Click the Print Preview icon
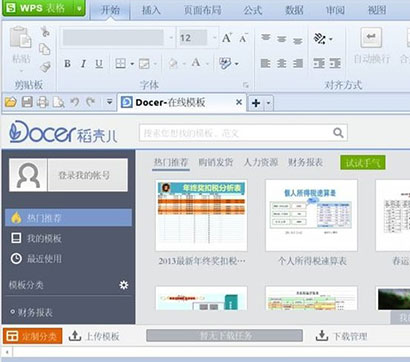The height and width of the screenshot is (362, 410). tap(59, 102)
